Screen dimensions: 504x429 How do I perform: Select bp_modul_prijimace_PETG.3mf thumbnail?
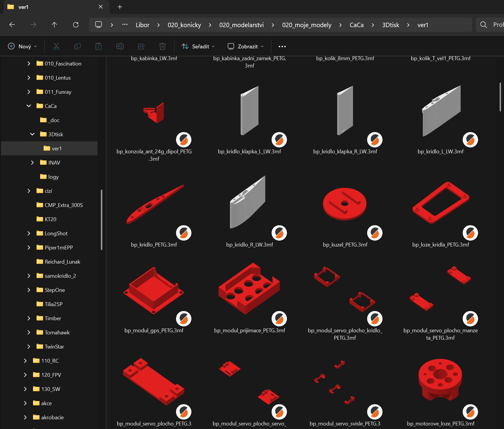click(x=249, y=289)
